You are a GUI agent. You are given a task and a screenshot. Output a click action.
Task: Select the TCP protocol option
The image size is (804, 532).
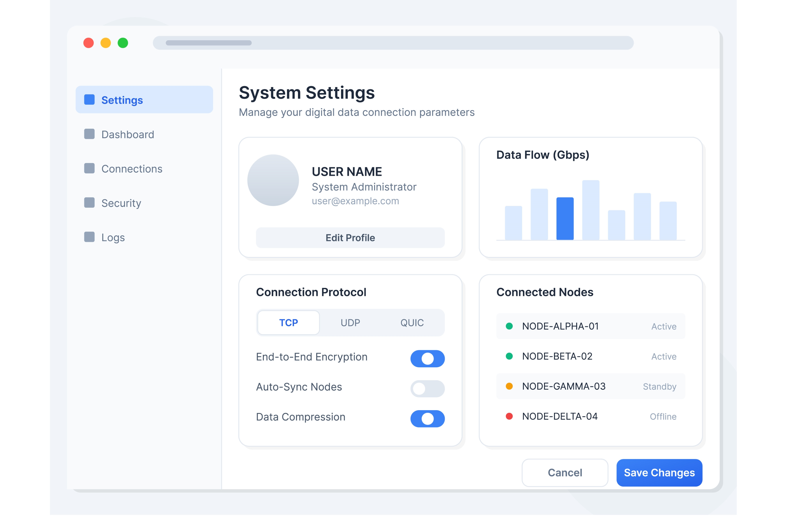288,323
